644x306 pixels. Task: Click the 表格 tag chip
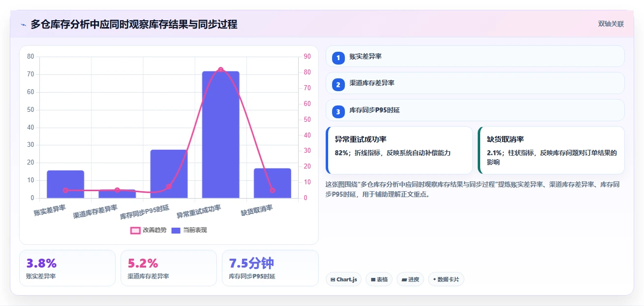pos(379,279)
